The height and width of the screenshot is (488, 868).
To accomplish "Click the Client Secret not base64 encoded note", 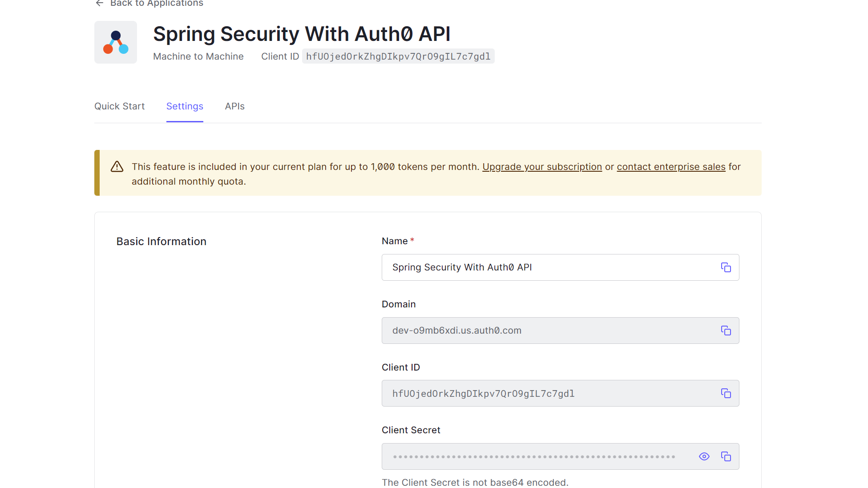I will (475, 483).
